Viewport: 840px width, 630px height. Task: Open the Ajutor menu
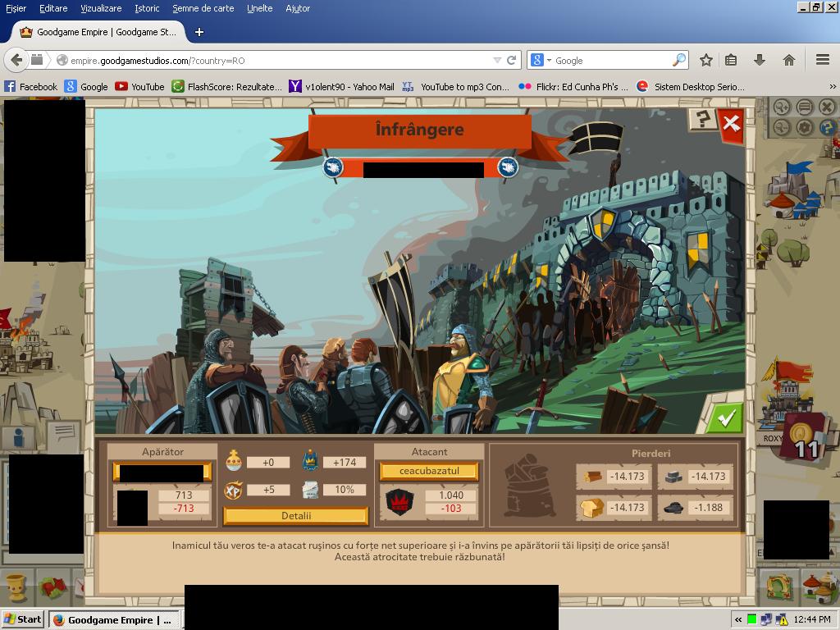point(298,8)
